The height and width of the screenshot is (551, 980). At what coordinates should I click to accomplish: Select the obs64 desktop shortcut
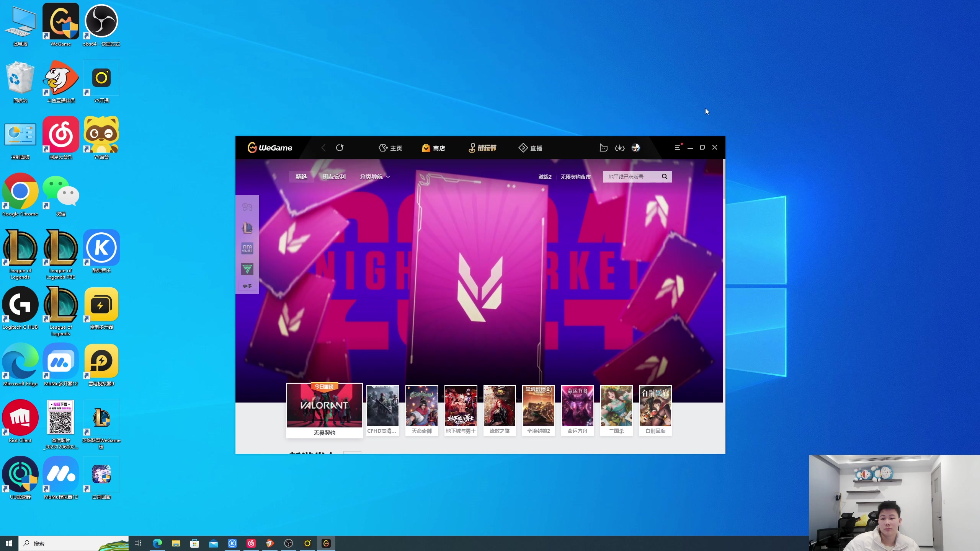(101, 25)
